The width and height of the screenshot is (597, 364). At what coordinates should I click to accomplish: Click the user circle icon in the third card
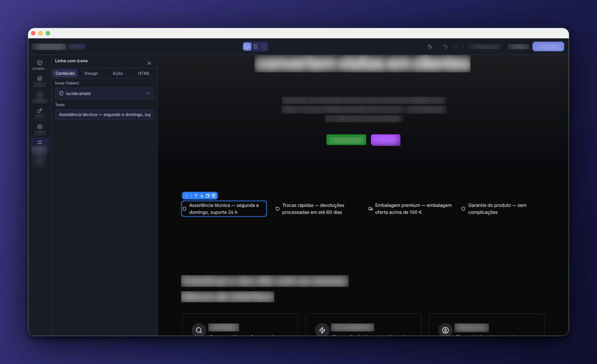pyautogui.click(x=445, y=330)
